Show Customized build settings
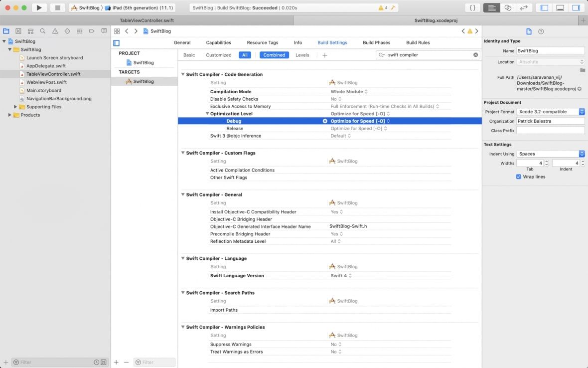Viewport: 588px width, 368px height. click(x=219, y=55)
